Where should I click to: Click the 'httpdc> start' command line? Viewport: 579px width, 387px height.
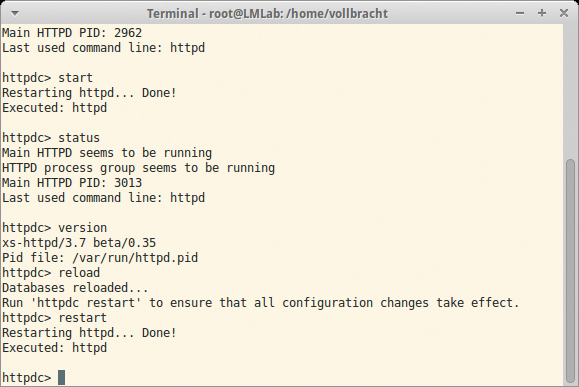(x=47, y=78)
